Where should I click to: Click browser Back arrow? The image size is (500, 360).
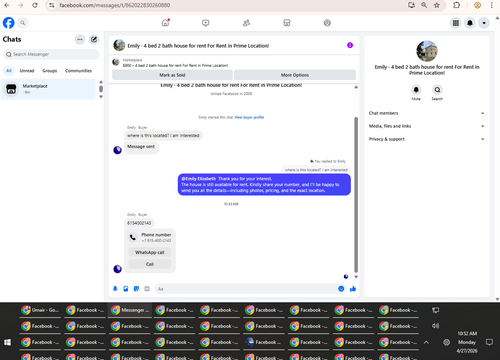[7, 5]
